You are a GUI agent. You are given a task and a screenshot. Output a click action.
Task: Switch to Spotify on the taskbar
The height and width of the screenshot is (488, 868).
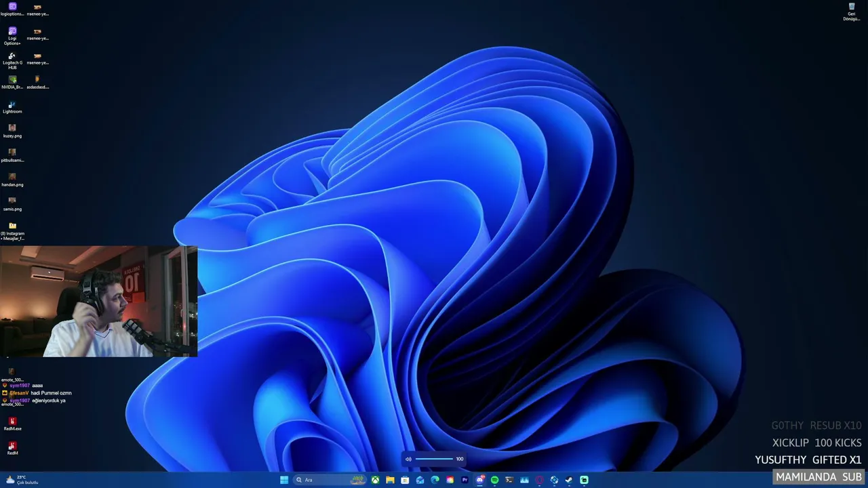[494, 480]
